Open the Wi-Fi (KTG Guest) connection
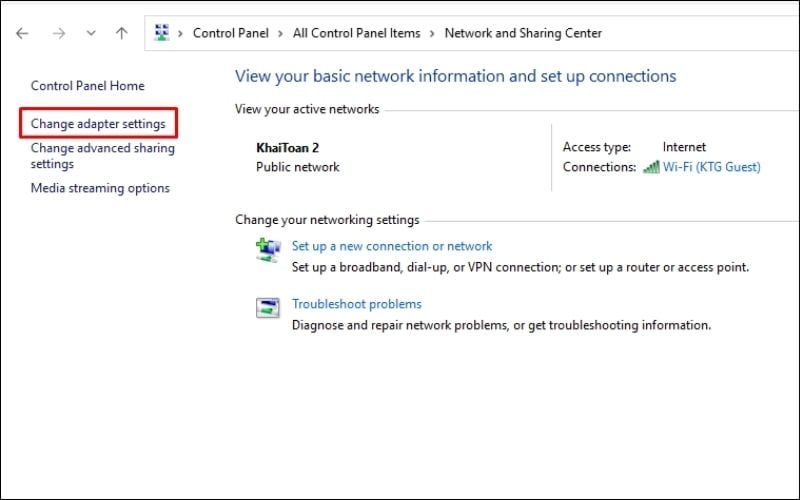 [711, 167]
